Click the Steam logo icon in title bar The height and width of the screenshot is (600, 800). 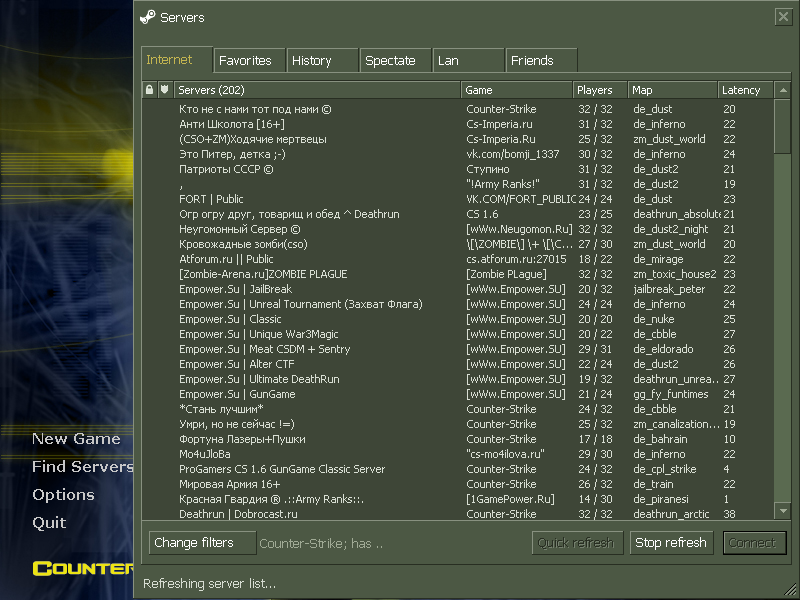(147, 17)
